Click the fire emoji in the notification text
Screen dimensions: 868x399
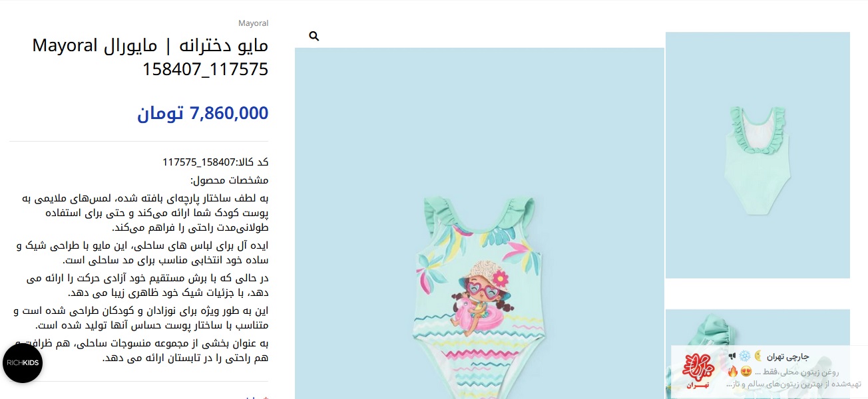pos(733,371)
